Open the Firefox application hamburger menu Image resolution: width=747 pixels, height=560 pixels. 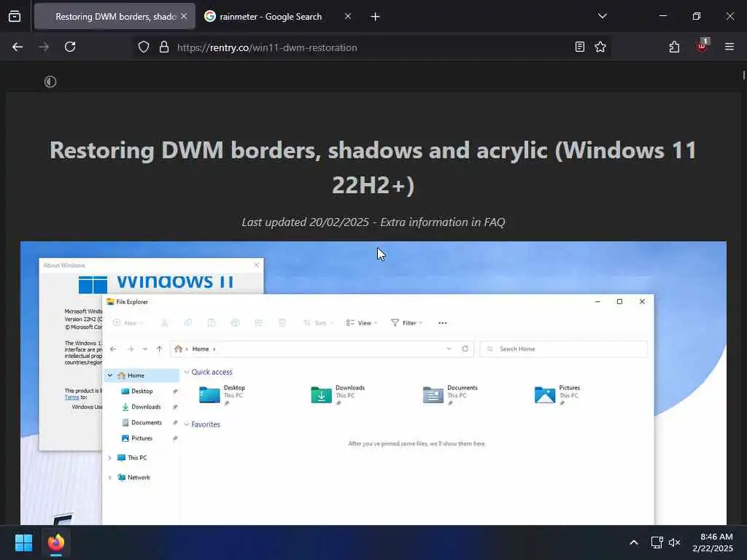[x=729, y=47]
